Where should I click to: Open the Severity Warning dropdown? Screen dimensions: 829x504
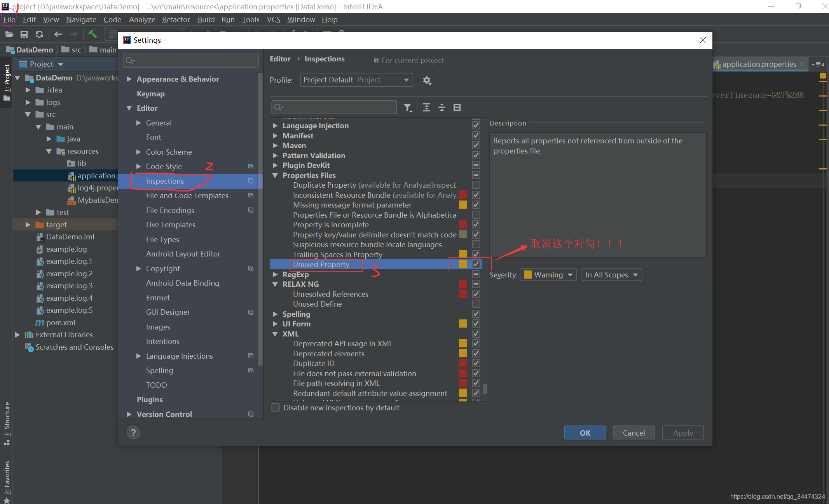click(x=548, y=275)
